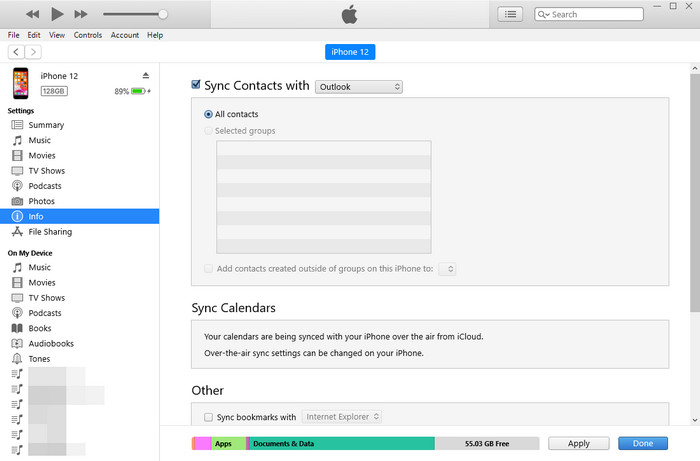Click the rewind playback button
Viewport: 700px width, 461px height.
(33, 14)
